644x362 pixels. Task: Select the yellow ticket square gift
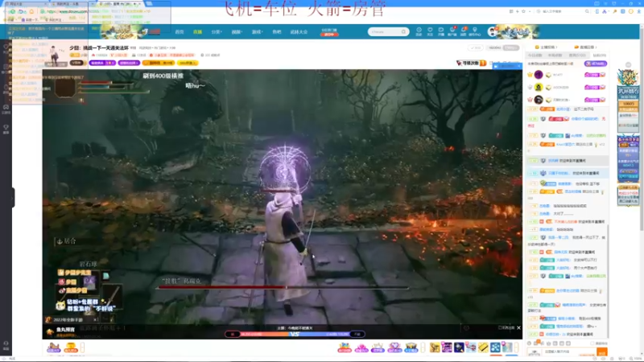pos(484,348)
